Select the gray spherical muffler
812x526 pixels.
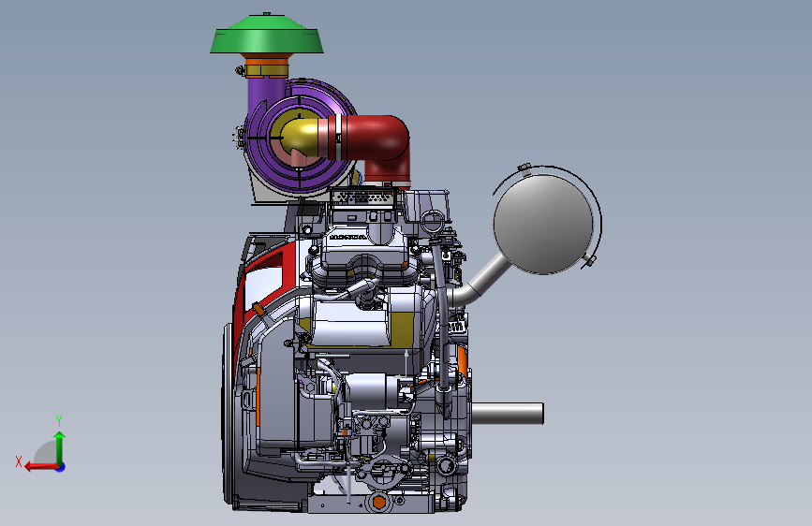click(544, 224)
